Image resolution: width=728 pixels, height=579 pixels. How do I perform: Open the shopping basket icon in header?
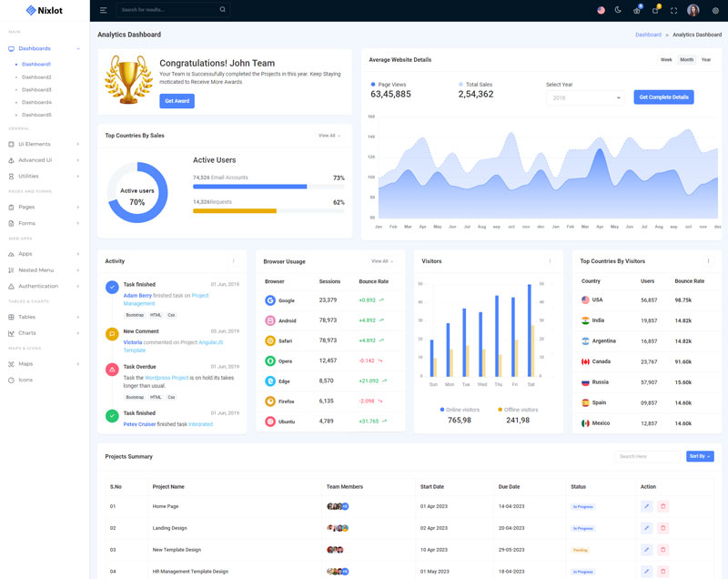pos(637,10)
